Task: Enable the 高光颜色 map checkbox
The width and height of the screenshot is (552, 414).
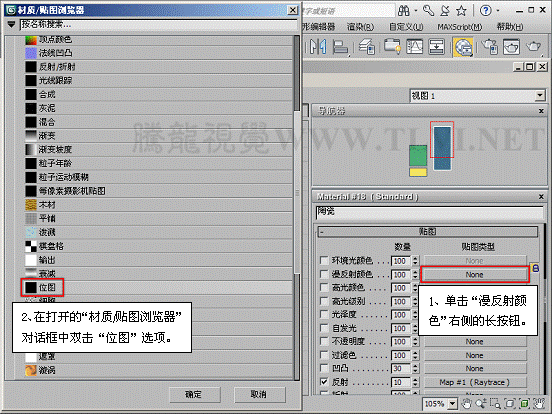Action: pyautogui.click(x=324, y=287)
